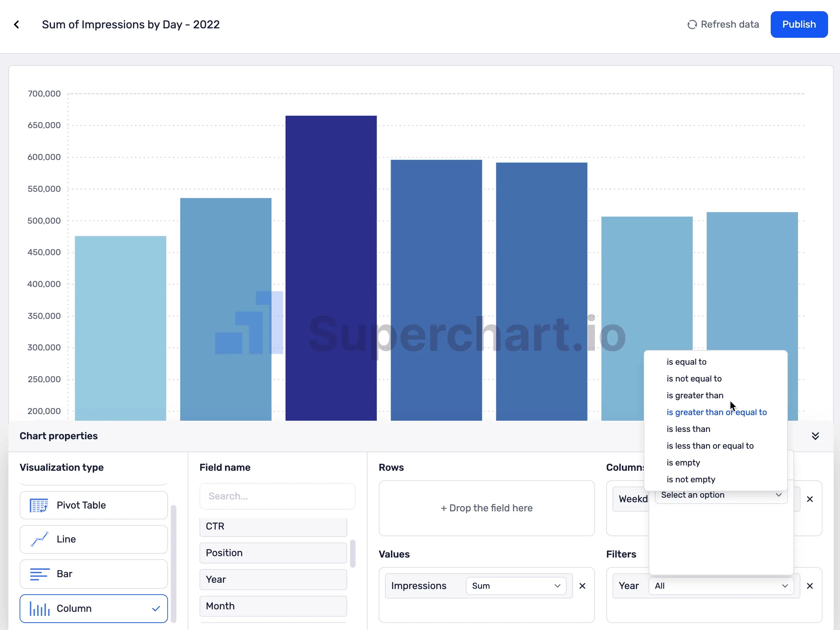Click Refresh data

point(730,24)
